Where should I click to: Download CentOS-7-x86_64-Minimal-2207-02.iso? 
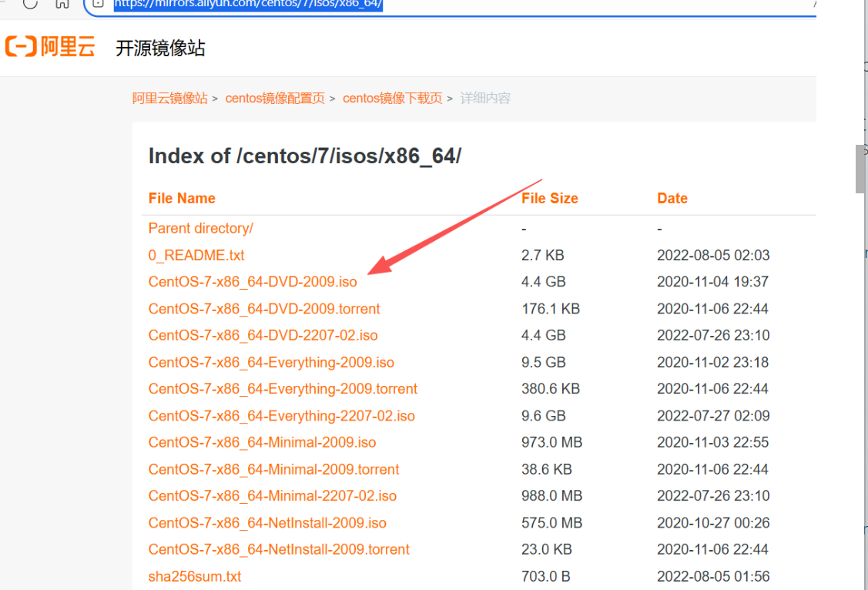click(273, 496)
